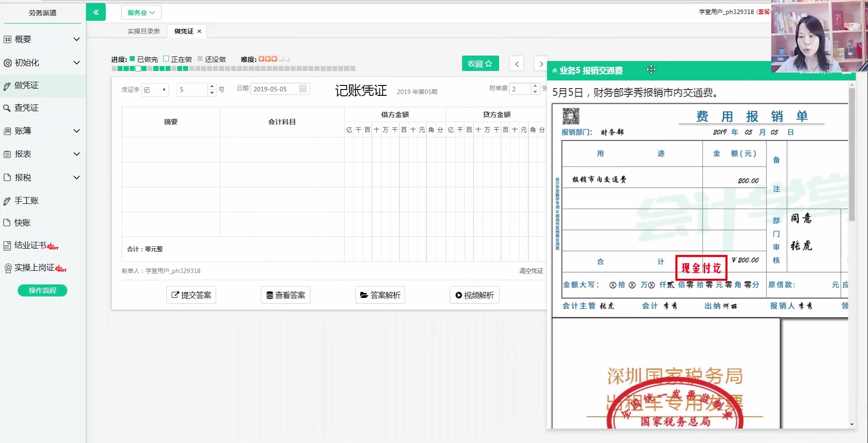Viewport: 868px width, 443px height.
Task: Click the 答案解析 button
Action: click(x=380, y=295)
